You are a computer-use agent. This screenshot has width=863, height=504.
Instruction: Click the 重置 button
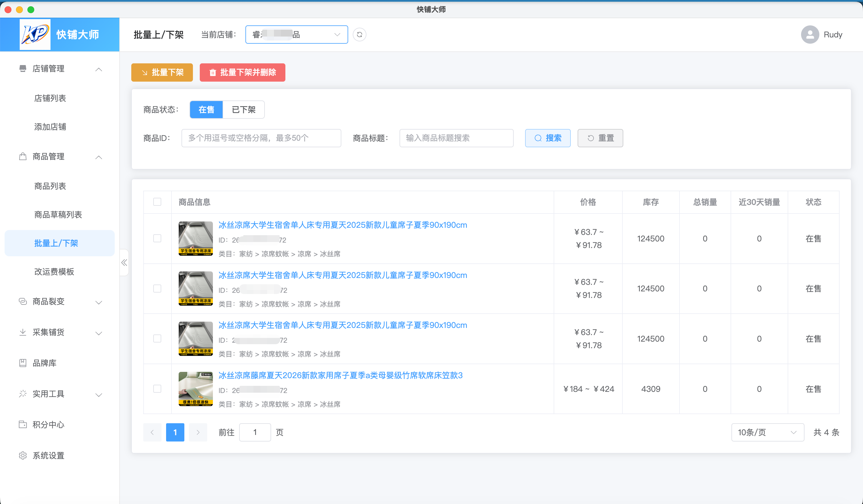(600, 138)
